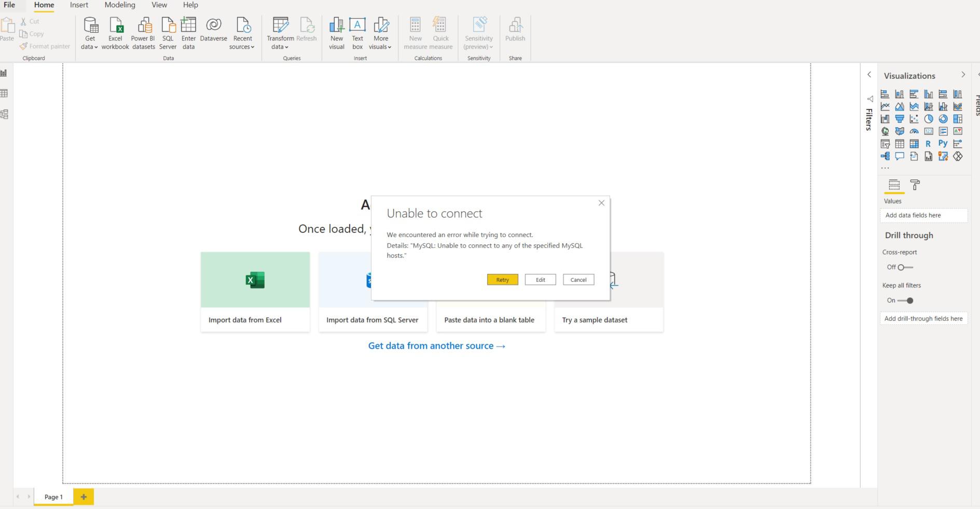The image size is (980, 509).
Task: Toggle Keep all filters off
Action: tap(905, 300)
